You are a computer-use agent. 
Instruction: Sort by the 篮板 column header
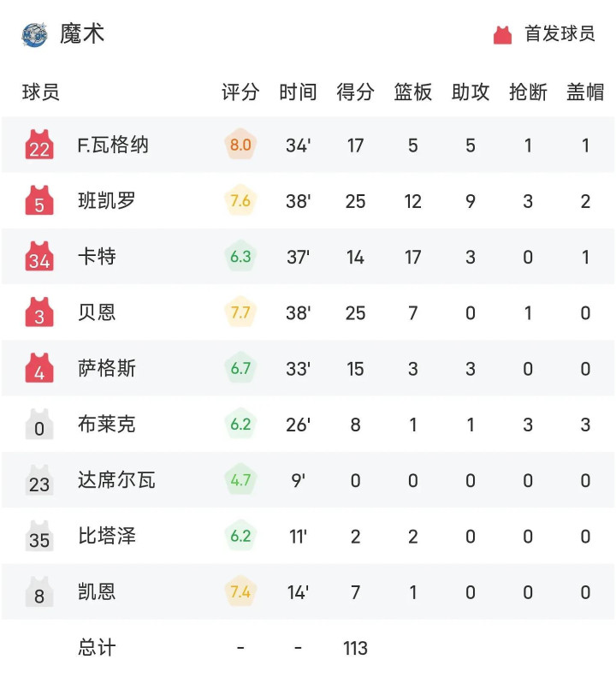click(412, 92)
